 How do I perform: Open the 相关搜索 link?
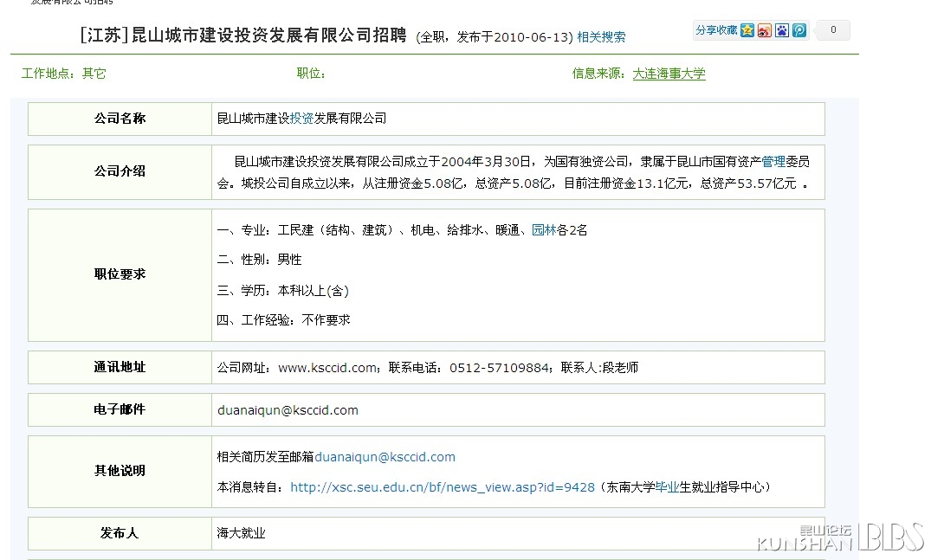pos(601,37)
